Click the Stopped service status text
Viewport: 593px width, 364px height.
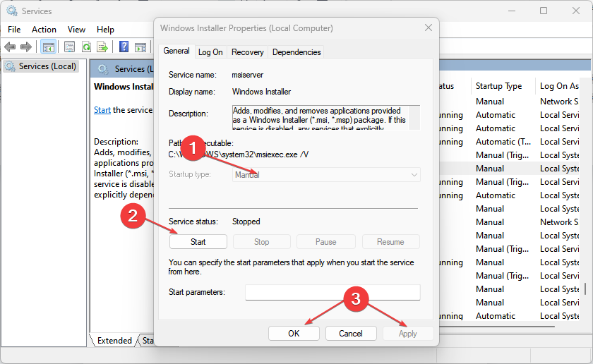(246, 222)
